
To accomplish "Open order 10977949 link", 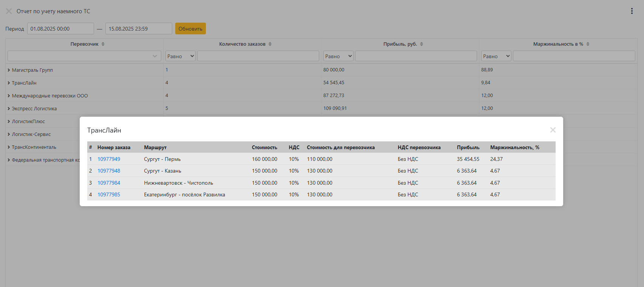I will (x=109, y=159).
